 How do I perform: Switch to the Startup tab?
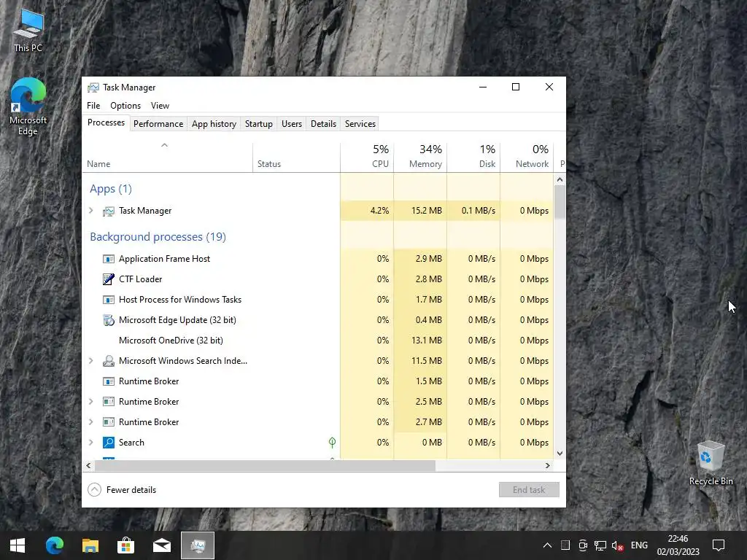[259, 124]
